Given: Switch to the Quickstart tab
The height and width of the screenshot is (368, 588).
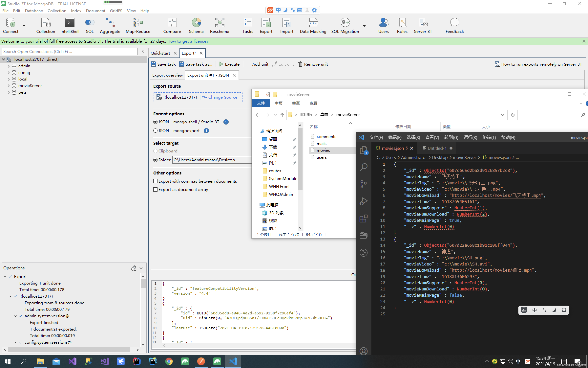Looking at the screenshot, I should click(160, 53).
